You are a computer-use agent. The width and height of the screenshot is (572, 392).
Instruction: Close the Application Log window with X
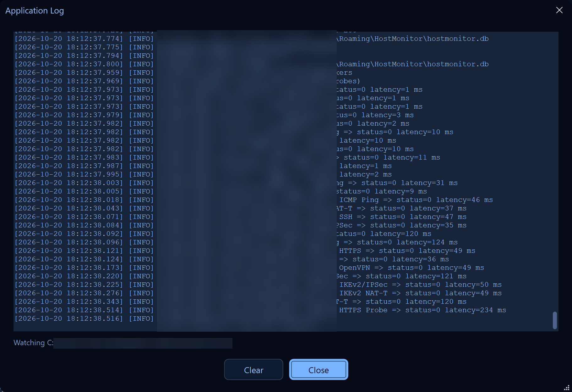[x=559, y=10]
